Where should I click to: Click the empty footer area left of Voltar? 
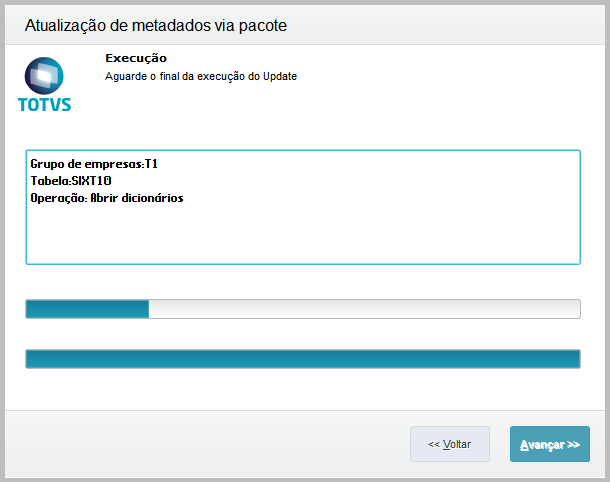pyautogui.click(x=200, y=444)
